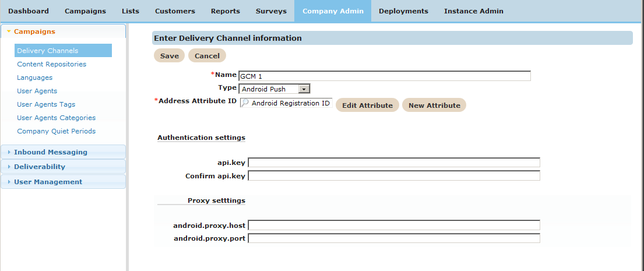Switch to the Dashboard tab
Image resolution: width=644 pixels, height=271 pixels.
point(29,11)
